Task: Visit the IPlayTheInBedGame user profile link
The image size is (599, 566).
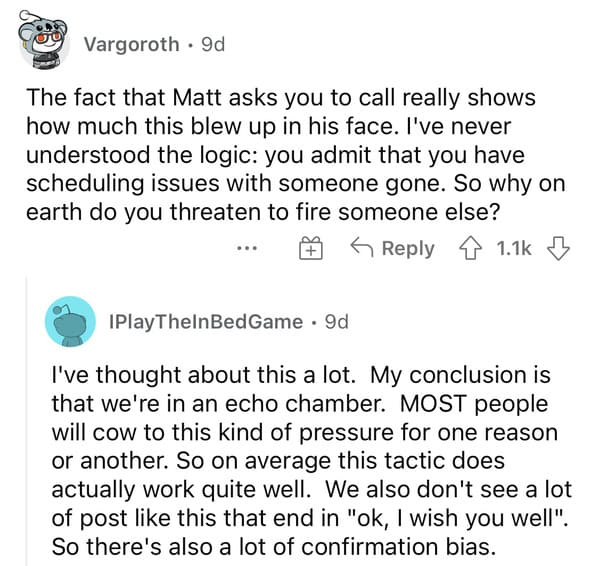Action: pos(206,322)
